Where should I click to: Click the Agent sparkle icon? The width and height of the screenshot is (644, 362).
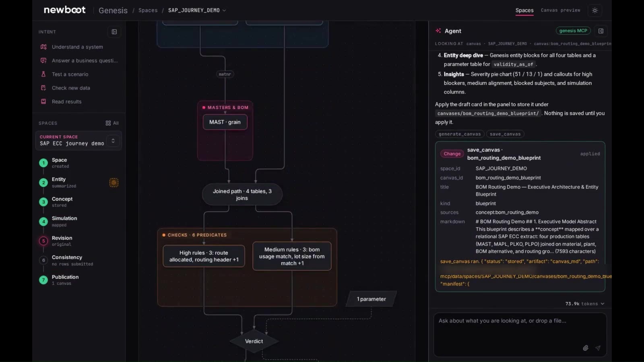(x=438, y=31)
